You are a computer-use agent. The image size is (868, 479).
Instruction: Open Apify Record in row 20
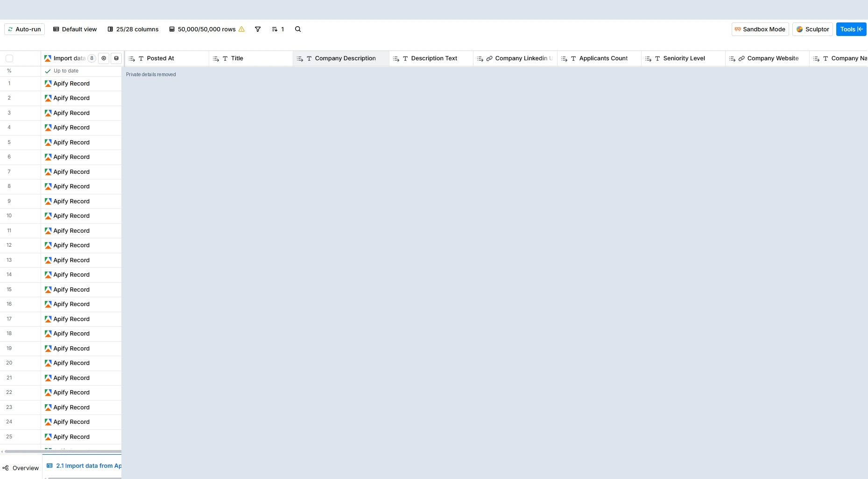[71, 363]
